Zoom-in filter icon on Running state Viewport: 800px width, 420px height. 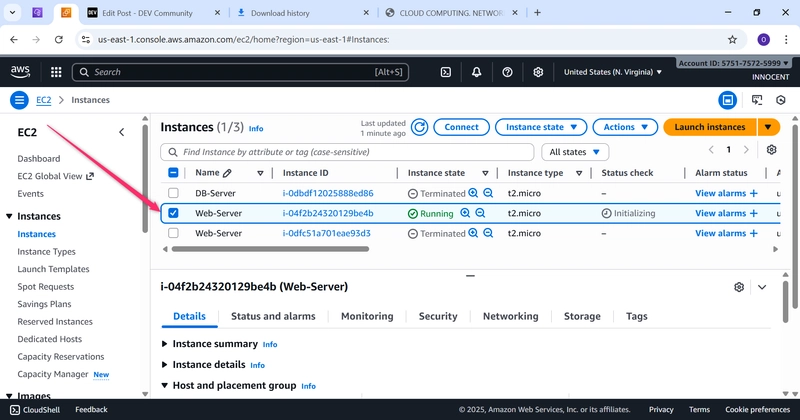click(x=465, y=213)
